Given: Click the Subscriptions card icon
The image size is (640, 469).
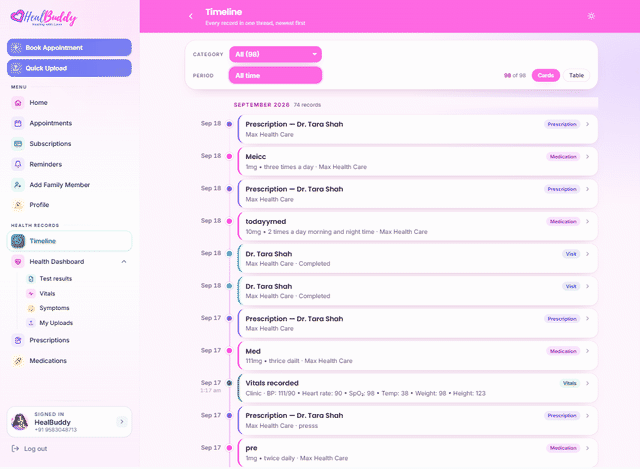Looking at the screenshot, I should (x=18, y=144).
